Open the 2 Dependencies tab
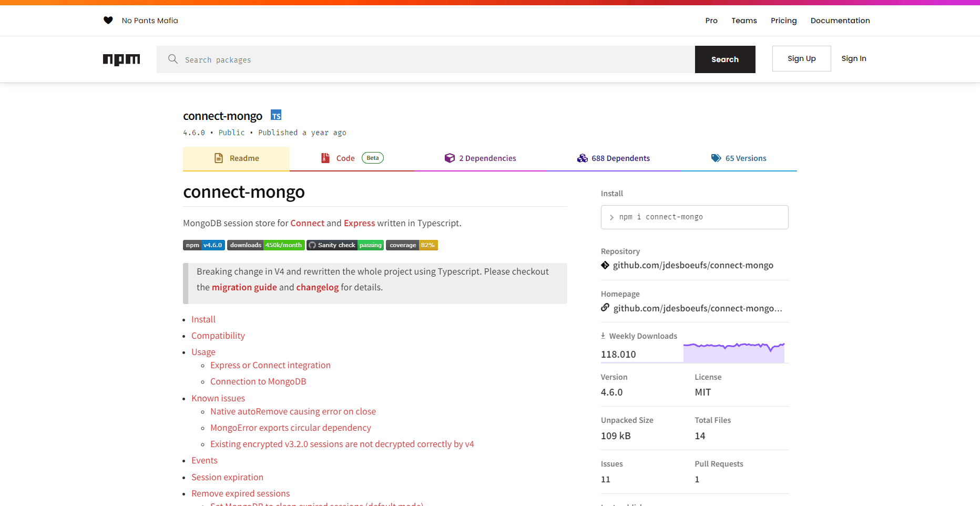This screenshot has height=506, width=980. tap(481, 158)
